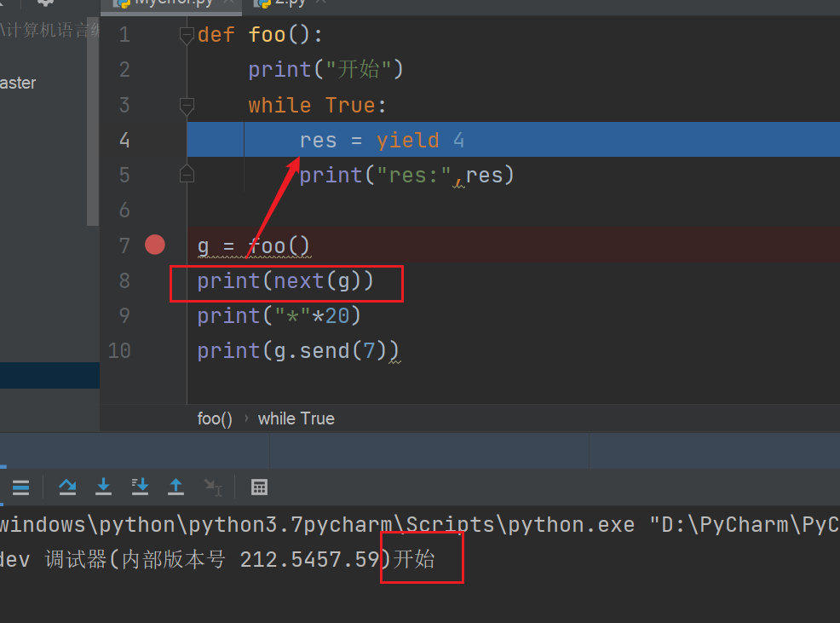
Task: Open the Evaluate Expression calculator icon
Action: [260, 487]
